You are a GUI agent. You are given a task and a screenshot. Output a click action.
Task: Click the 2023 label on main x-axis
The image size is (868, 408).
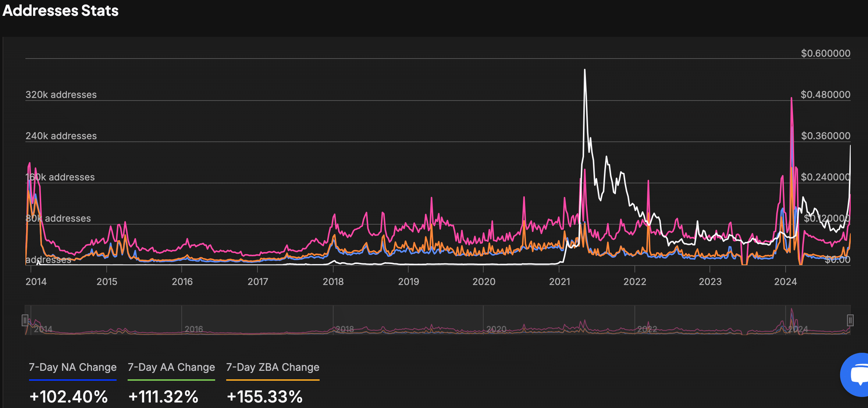710,282
